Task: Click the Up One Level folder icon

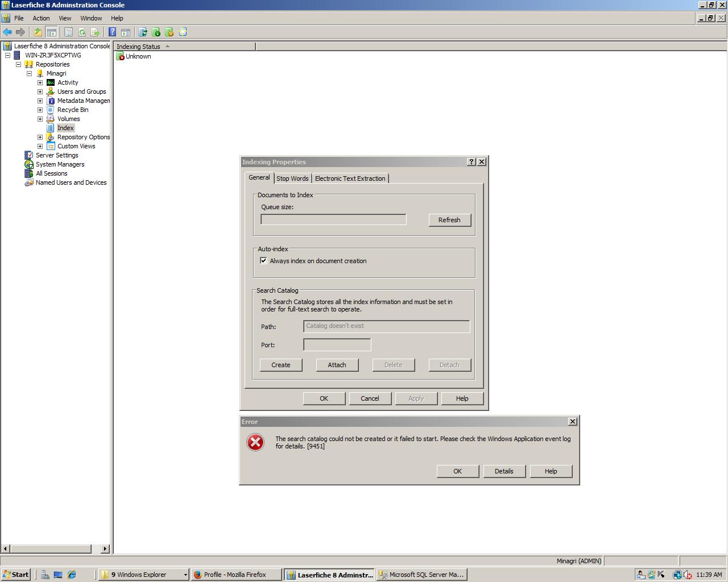Action: [x=38, y=32]
